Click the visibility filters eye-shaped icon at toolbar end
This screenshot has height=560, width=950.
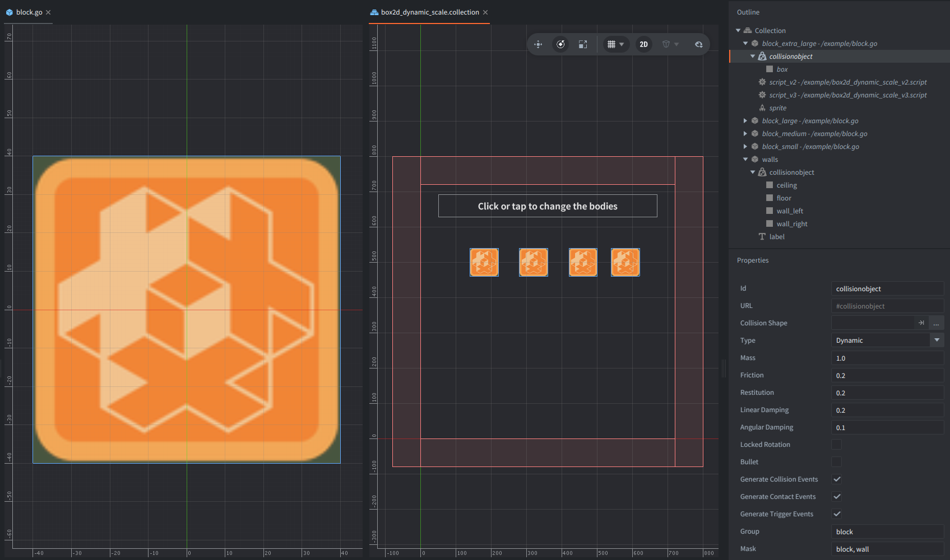click(698, 44)
